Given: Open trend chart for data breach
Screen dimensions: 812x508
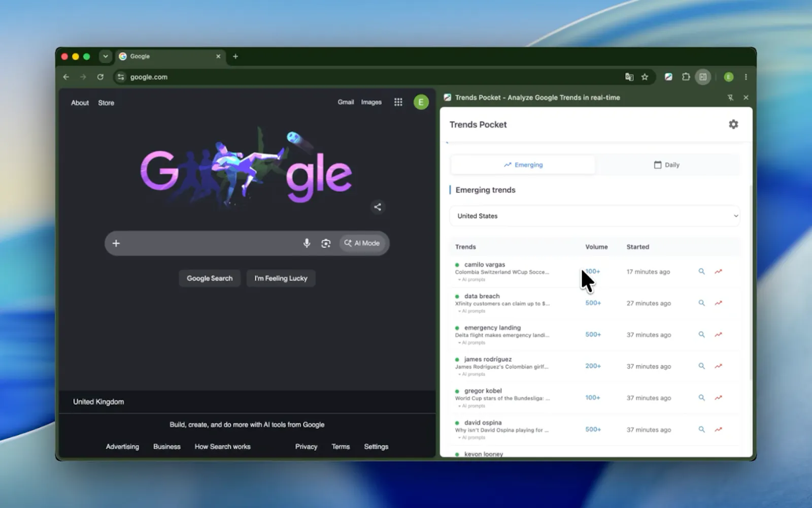Looking at the screenshot, I should pos(718,303).
